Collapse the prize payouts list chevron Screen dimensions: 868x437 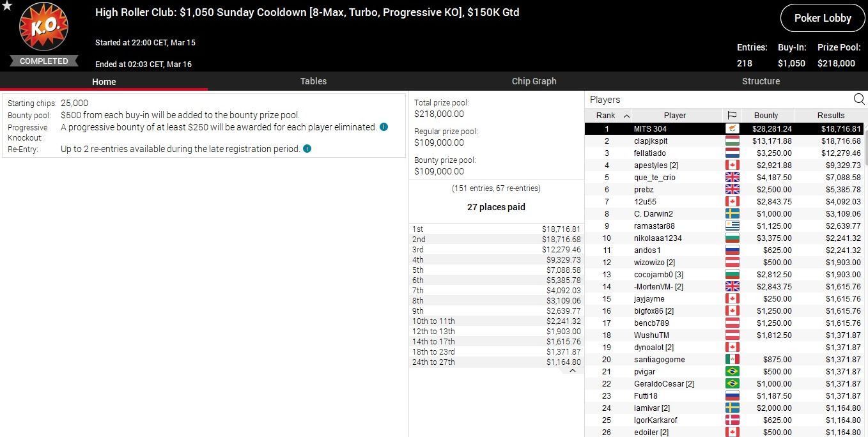point(573,371)
